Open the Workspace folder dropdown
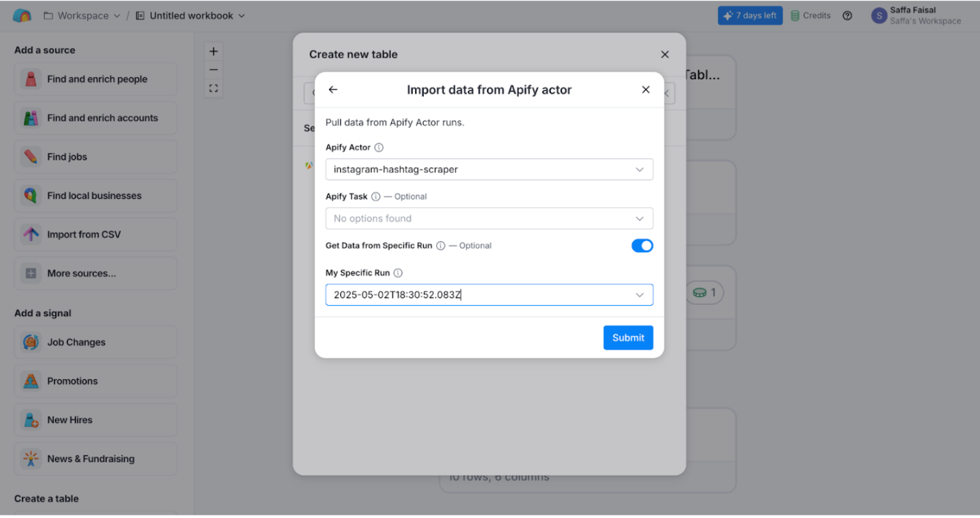The width and height of the screenshot is (980, 518). [x=82, y=16]
